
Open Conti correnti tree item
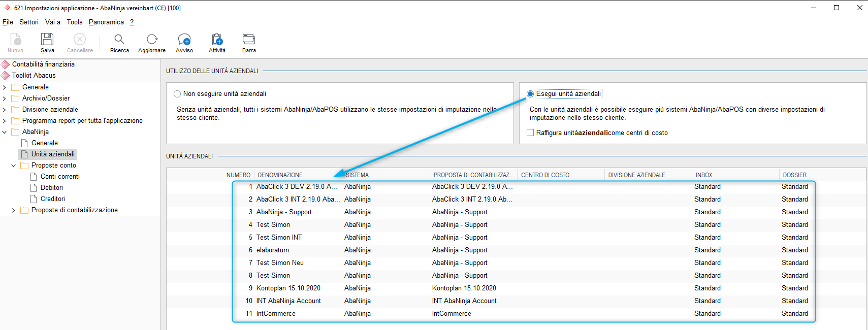60,177
